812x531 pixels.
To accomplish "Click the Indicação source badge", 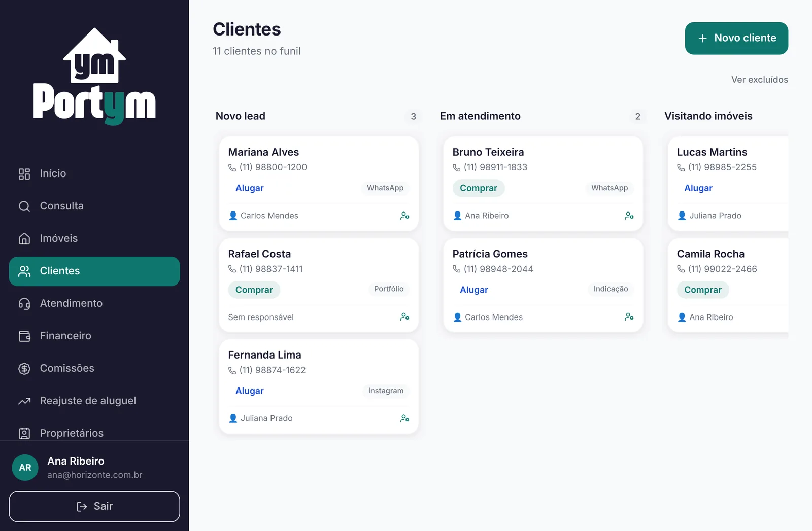I will [611, 289].
